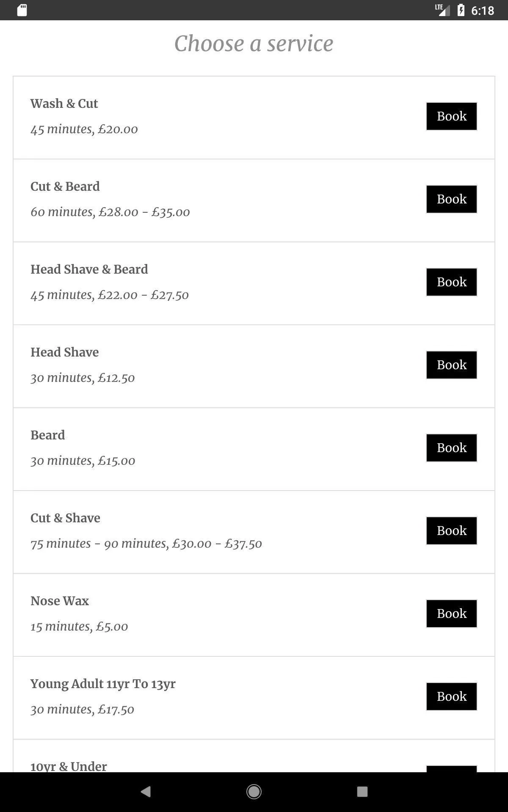Image resolution: width=508 pixels, height=812 pixels.
Task: Book the Nose Wax service
Action: [451, 614]
